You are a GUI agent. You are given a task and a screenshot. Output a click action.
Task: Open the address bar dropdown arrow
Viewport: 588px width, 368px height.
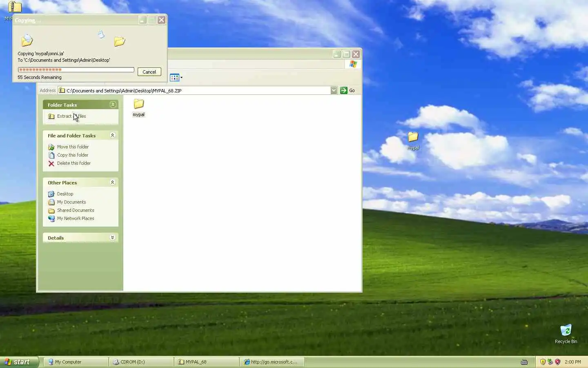pyautogui.click(x=334, y=90)
